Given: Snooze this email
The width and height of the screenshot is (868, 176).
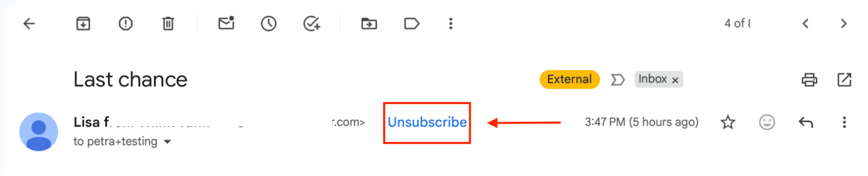Looking at the screenshot, I should (x=269, y=23).
